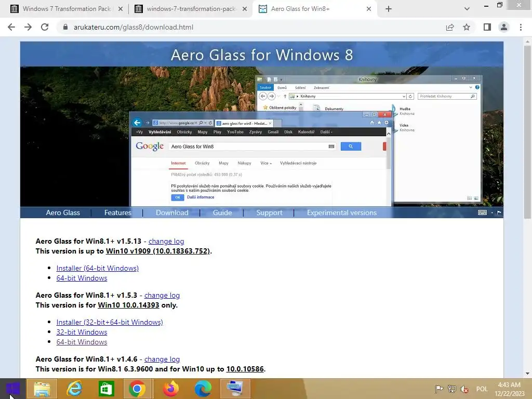The height and width of the screenshot is (399, 532).
Task: Download 64-bit Windows link under v1.5.13
Action: [82, 278]
